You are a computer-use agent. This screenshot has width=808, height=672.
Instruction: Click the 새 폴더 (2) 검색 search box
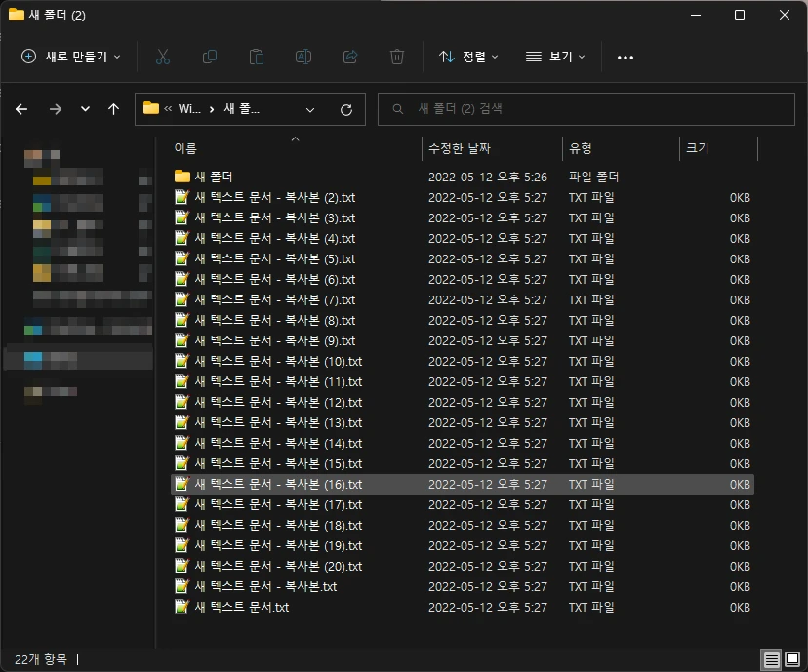coord(586,109)
